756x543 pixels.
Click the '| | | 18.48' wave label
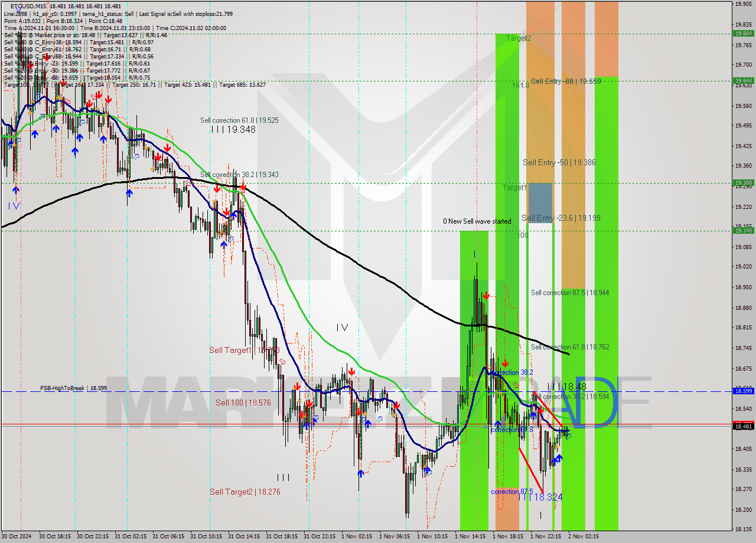(566, 387)
